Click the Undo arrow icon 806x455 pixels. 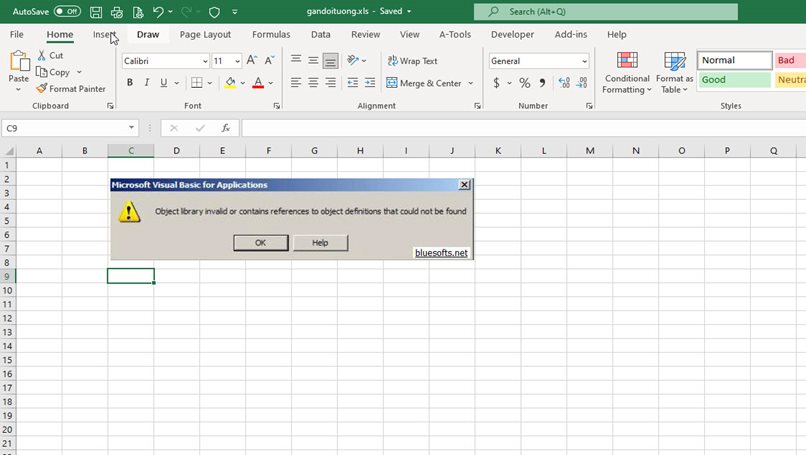[x=158, y=12]
